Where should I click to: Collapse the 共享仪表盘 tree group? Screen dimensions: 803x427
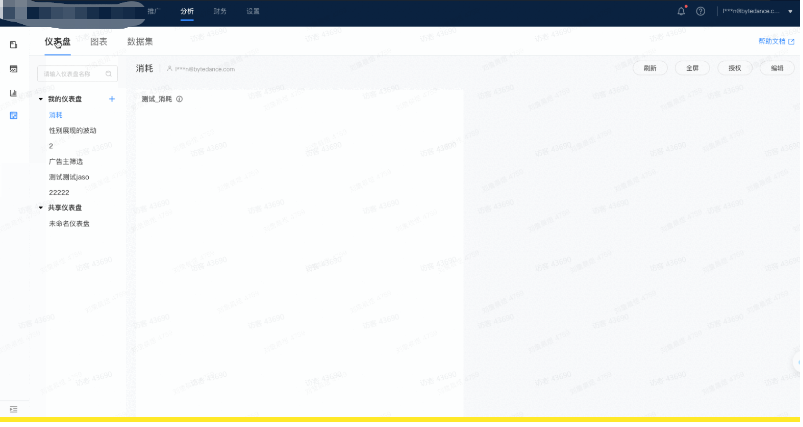41,208
